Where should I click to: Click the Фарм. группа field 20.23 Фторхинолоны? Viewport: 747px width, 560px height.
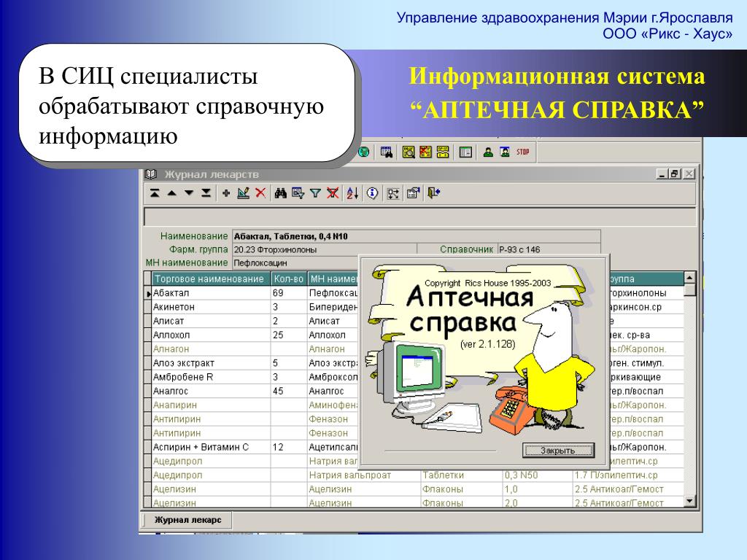pyautogui.click(x=325, y=249)
